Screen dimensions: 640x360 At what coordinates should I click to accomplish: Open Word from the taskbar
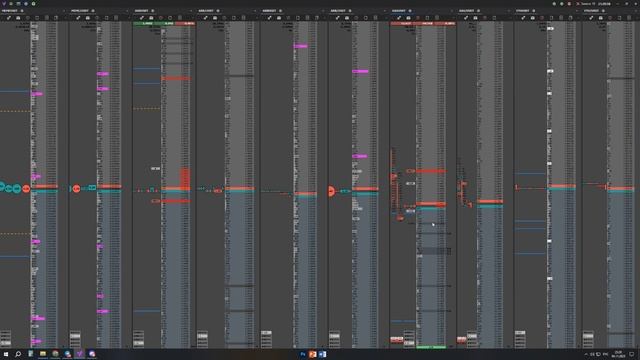pos(322,354)
